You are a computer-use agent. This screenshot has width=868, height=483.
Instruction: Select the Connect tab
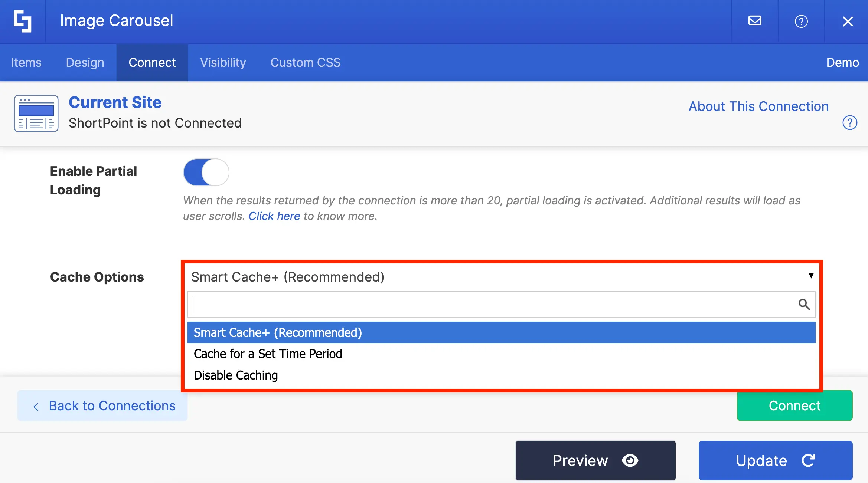tap(152, 62)
